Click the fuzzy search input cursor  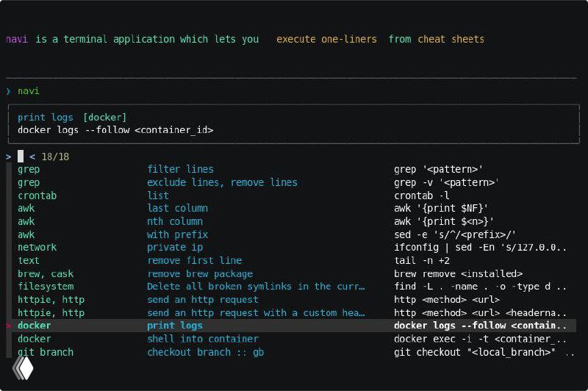[21, 157]
